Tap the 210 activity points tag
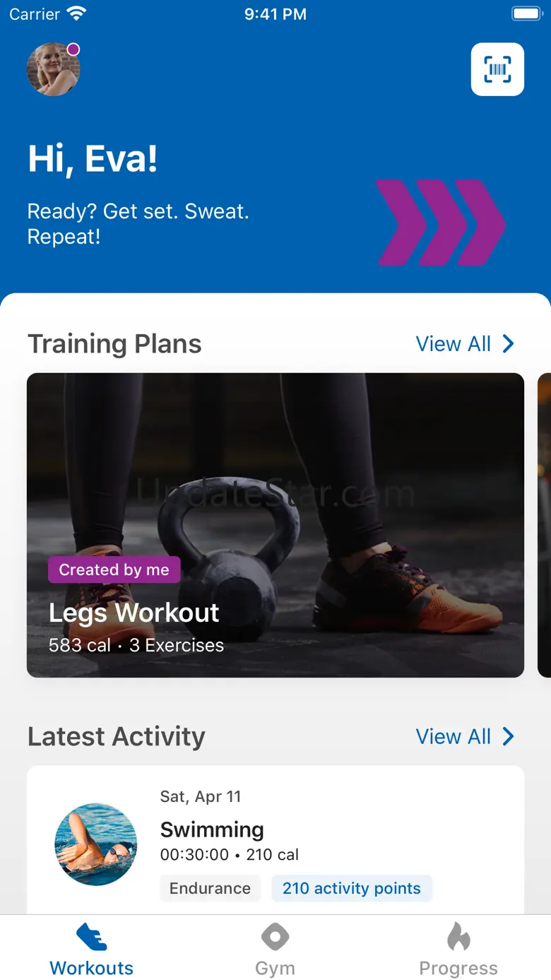Image resolution: width=551 pixels, height=980 pixels. [x=352, y=888]
